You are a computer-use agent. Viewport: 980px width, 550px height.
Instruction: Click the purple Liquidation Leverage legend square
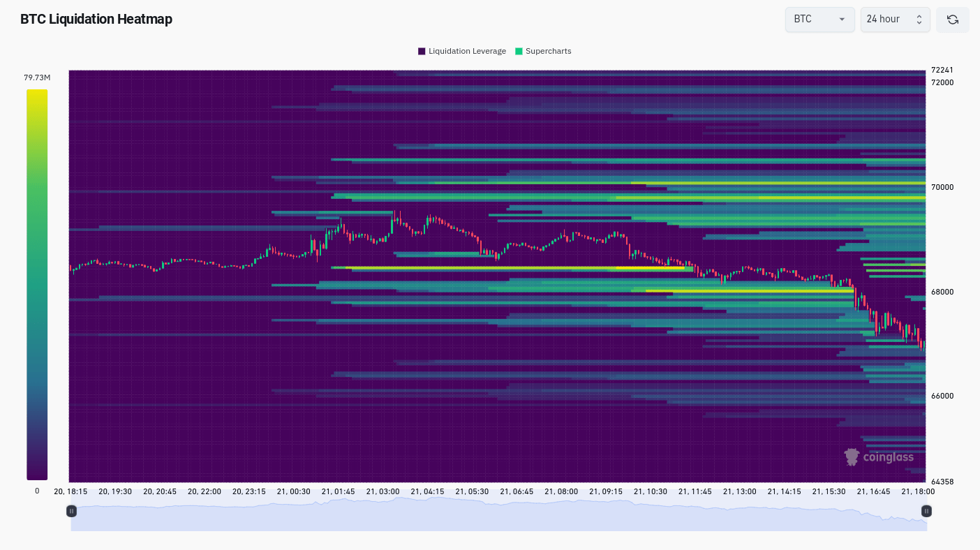(422, 51)
